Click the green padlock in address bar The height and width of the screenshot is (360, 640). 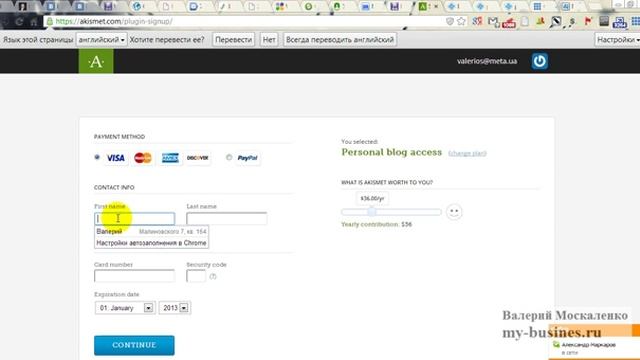(50, 21)
